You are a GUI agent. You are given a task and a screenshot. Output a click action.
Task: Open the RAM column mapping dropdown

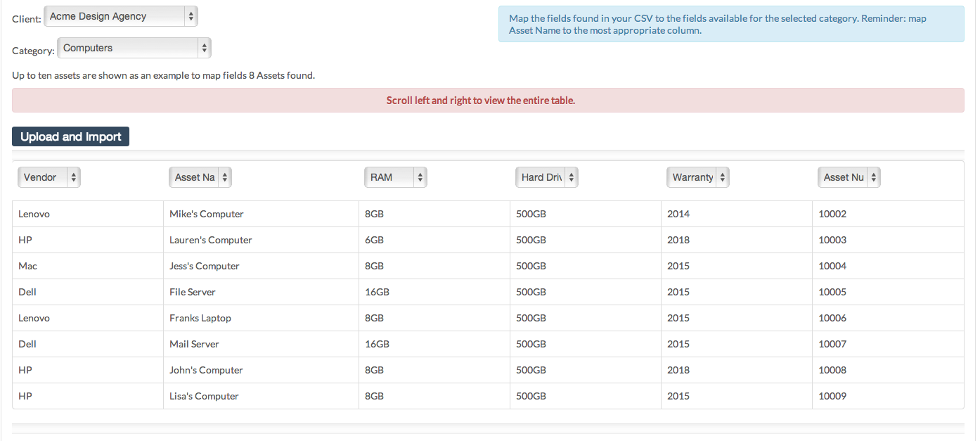[x=395, y=178]
